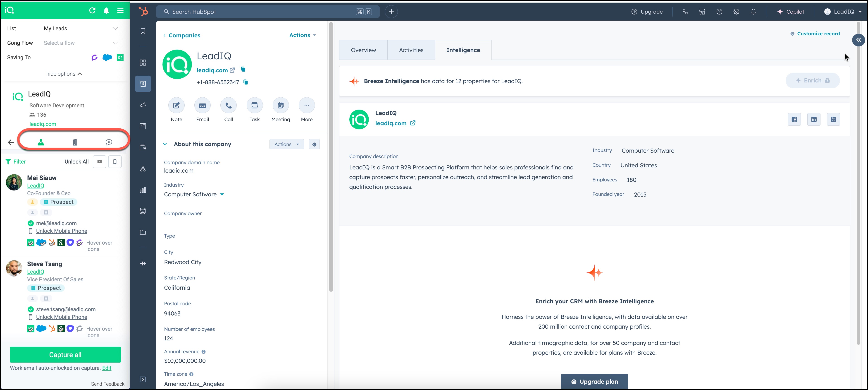
Task: Copy the company phone number
Action: pyautogui.click(x=246, y=82)
